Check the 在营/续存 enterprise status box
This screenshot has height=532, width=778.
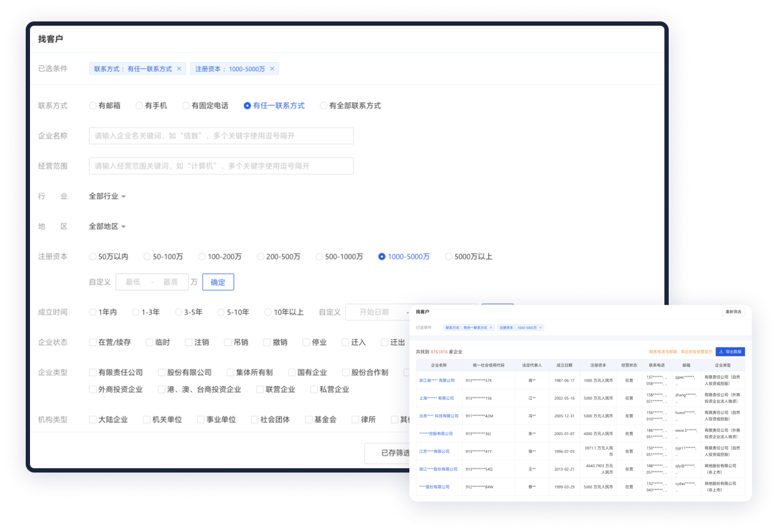pyautogui.click(x=93, y=342)
